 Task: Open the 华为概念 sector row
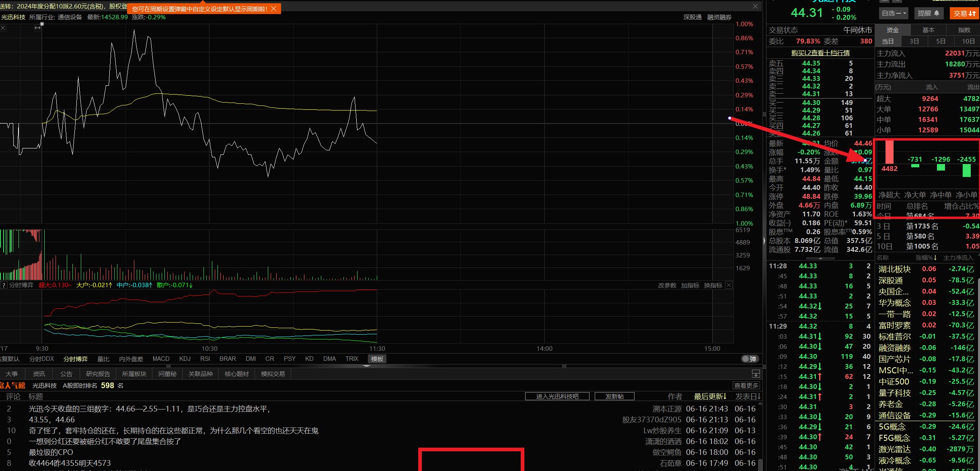(927, 303)
